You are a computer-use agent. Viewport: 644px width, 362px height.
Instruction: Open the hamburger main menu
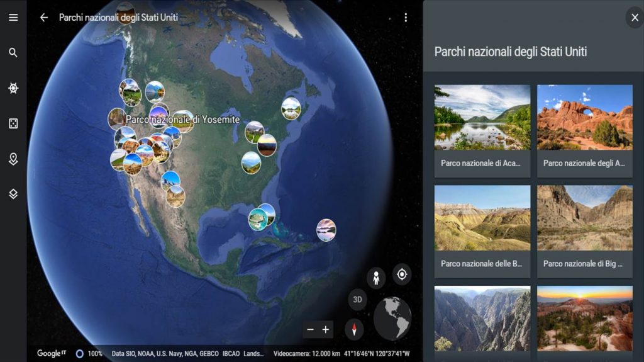(x=13, y=17)
